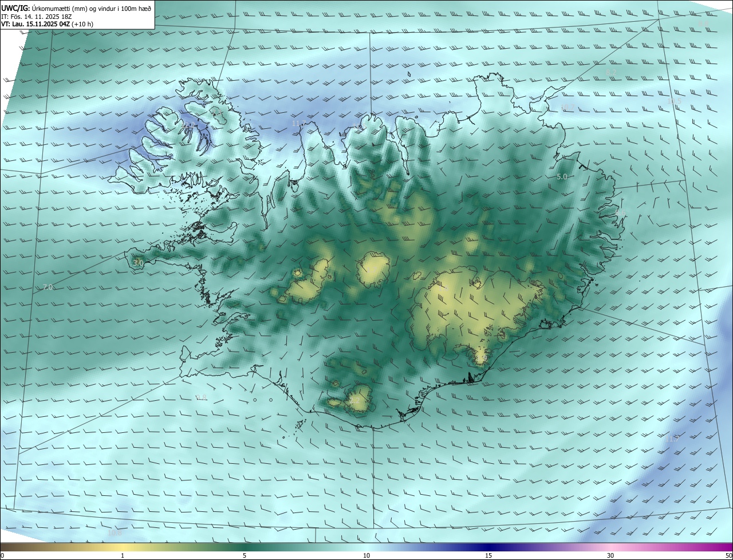Viewport: 733px width, 560px height.
Task: Click the '30' label on the colorbar
Action: click(x=610, y=555)
